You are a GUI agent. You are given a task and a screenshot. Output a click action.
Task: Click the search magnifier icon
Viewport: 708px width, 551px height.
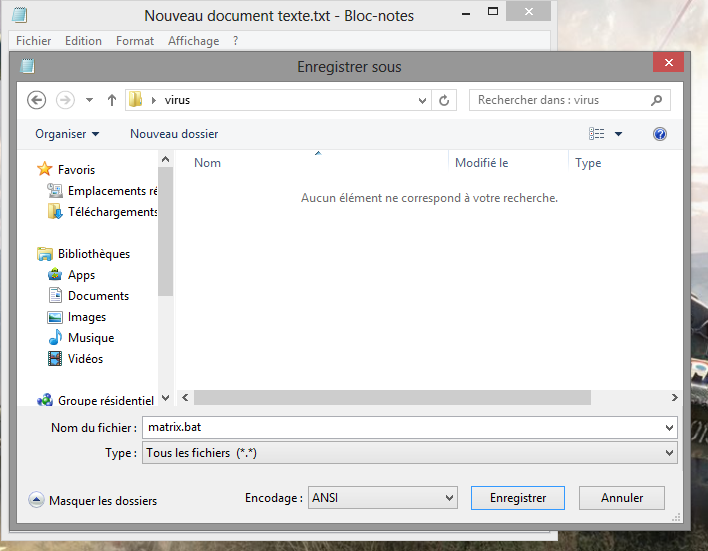click(656, 100)
